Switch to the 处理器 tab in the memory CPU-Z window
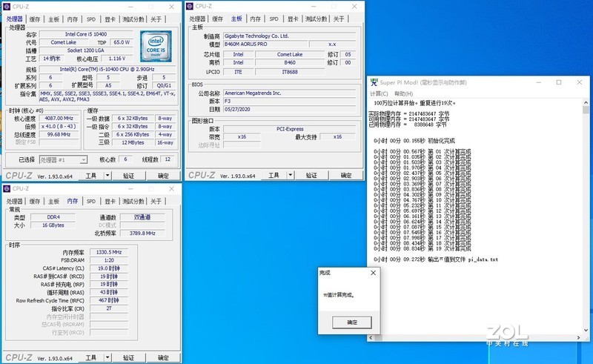This screenshot has height=364, width=593. (x=14, y=202)
